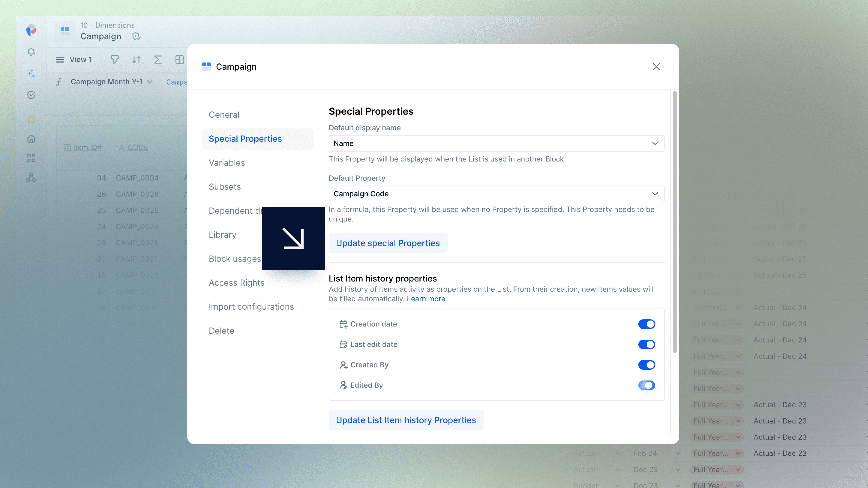Screen dimensions: 868x488
Task: Click the CAMP_0024 cell in the table
Action: click(x=137, y=226)
